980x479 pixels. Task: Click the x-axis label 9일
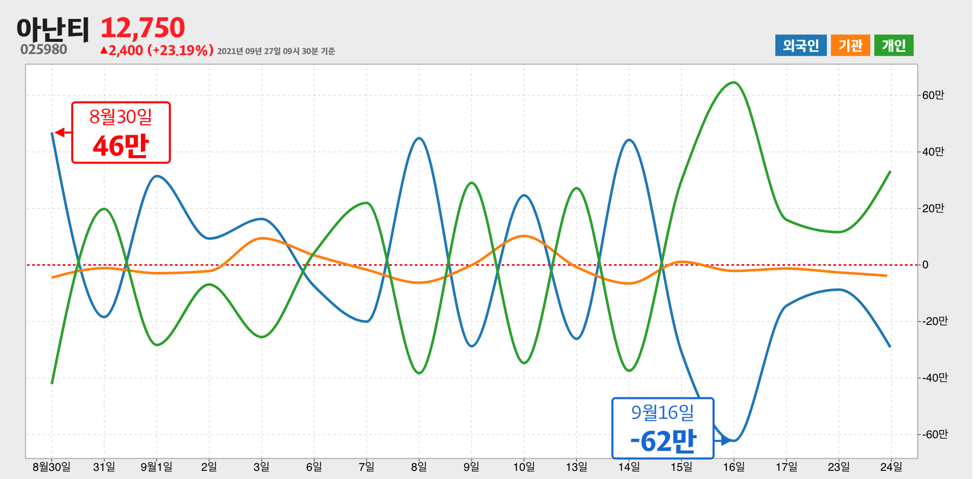[x=472, y=467]
